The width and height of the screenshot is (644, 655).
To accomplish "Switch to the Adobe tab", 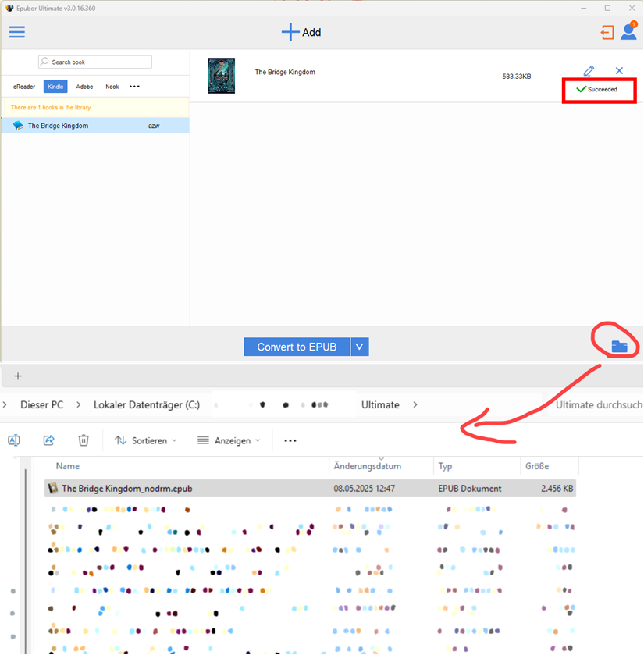I will point(84,87).
